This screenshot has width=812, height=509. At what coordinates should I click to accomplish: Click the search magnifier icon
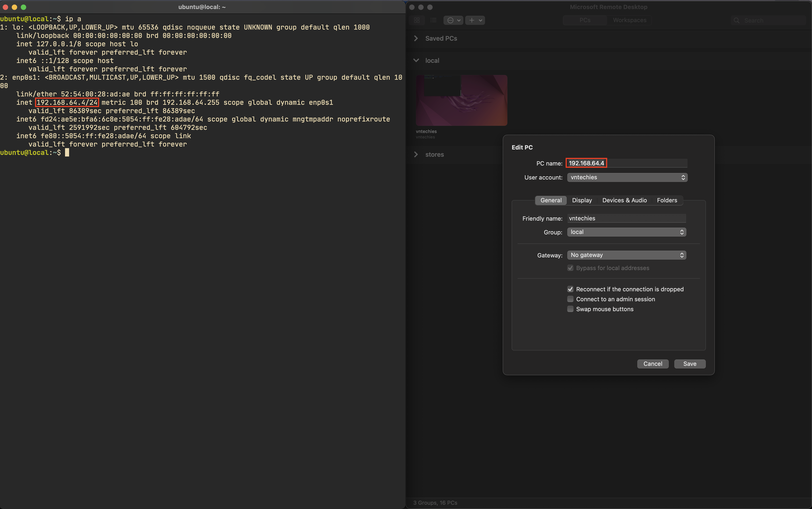pos(737,20)
